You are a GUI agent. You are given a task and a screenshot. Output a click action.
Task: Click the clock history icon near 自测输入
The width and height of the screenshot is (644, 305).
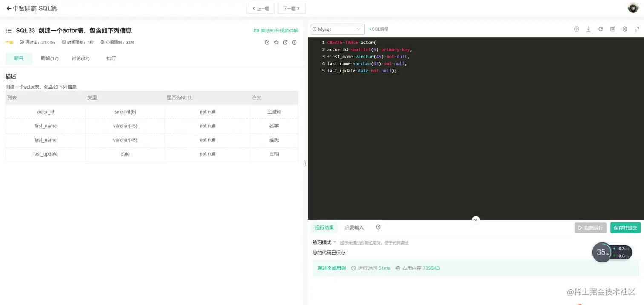click(378, 227)
